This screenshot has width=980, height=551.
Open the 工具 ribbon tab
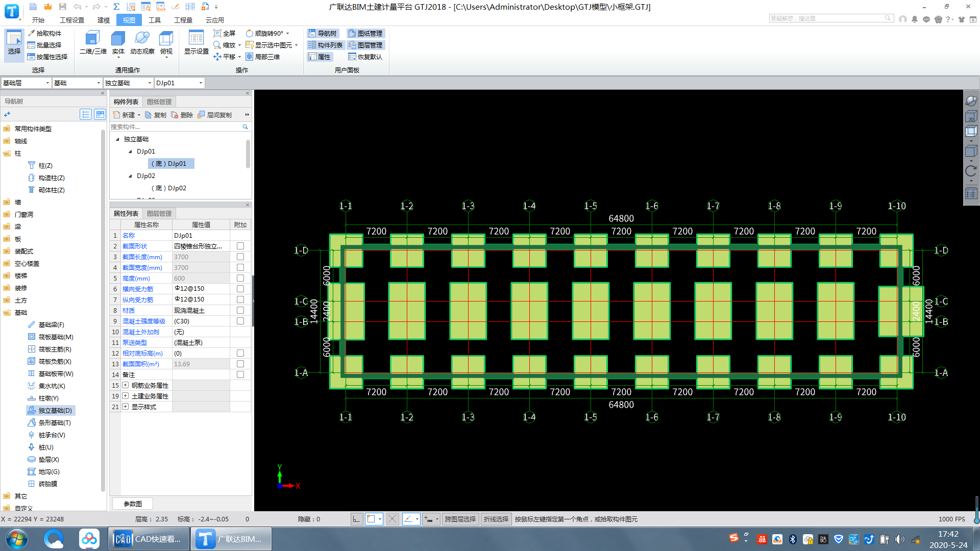pyautogui.click(x=155, y=20)
